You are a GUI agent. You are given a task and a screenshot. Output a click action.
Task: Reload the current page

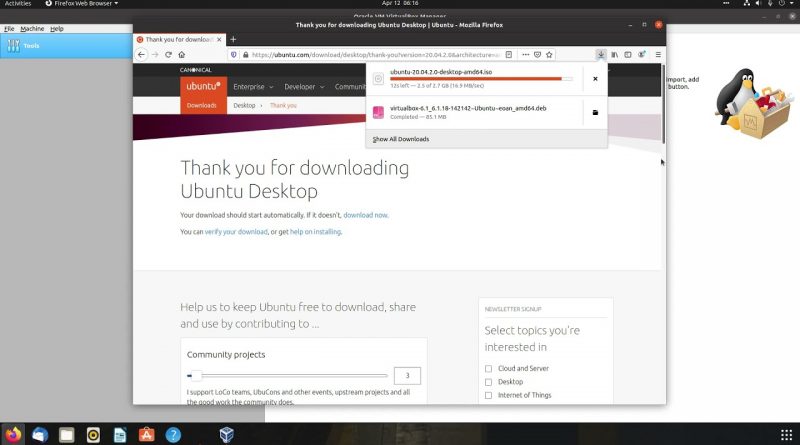tap(168, 55)
